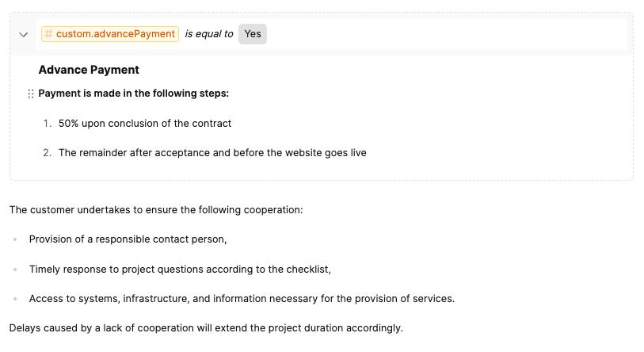Click bullet dot before 'Timely response'
Image resolution: width=644 pixels, height=352 pixels.
click(15, 270)
